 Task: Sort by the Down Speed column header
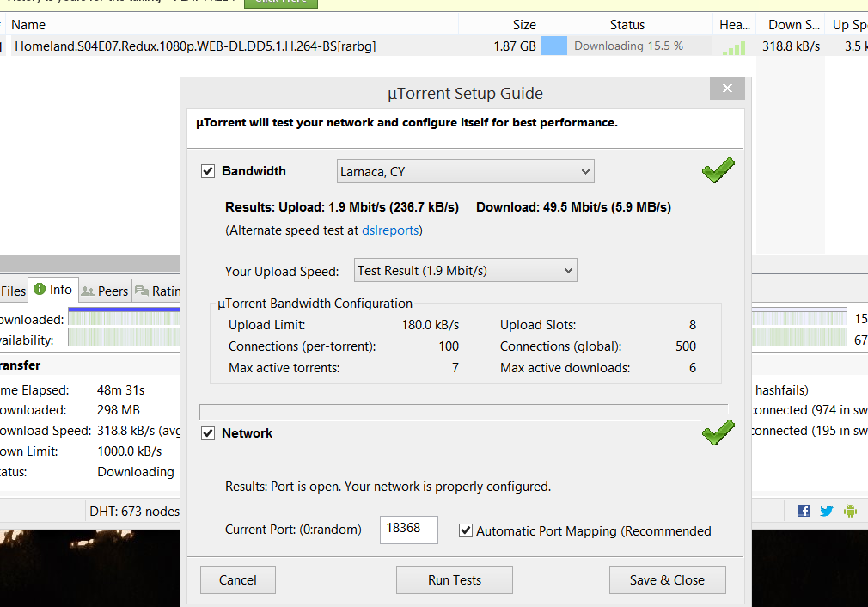(791, 25)
